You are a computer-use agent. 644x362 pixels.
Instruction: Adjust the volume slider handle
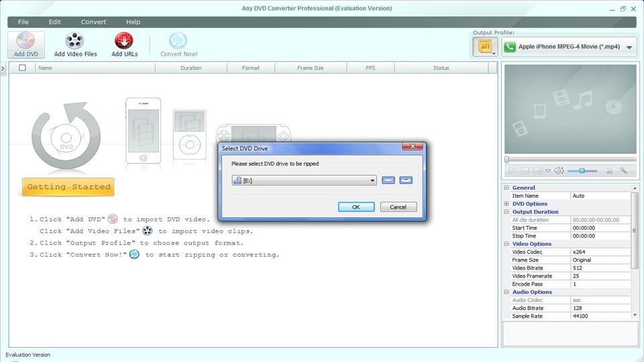tap(582, 171)
